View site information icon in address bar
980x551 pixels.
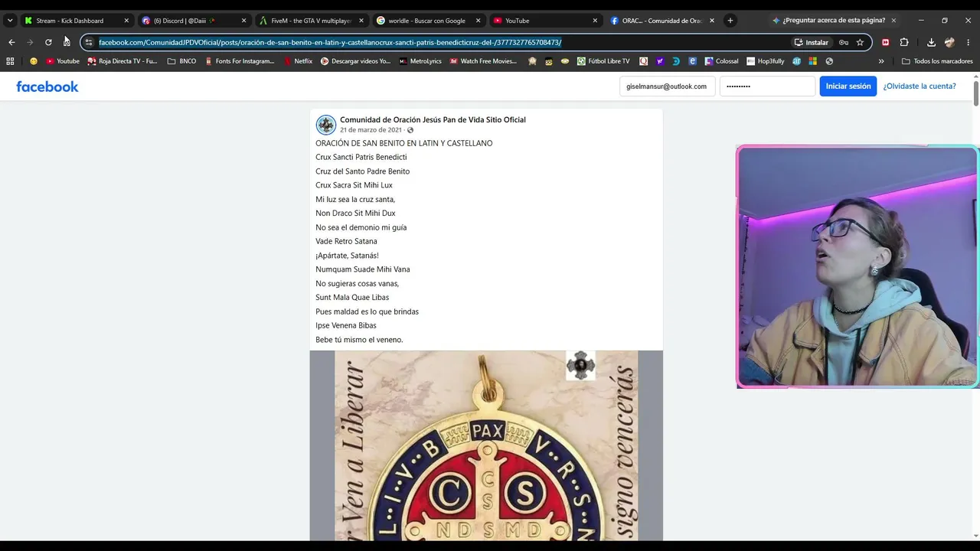[x=89, y=42]
